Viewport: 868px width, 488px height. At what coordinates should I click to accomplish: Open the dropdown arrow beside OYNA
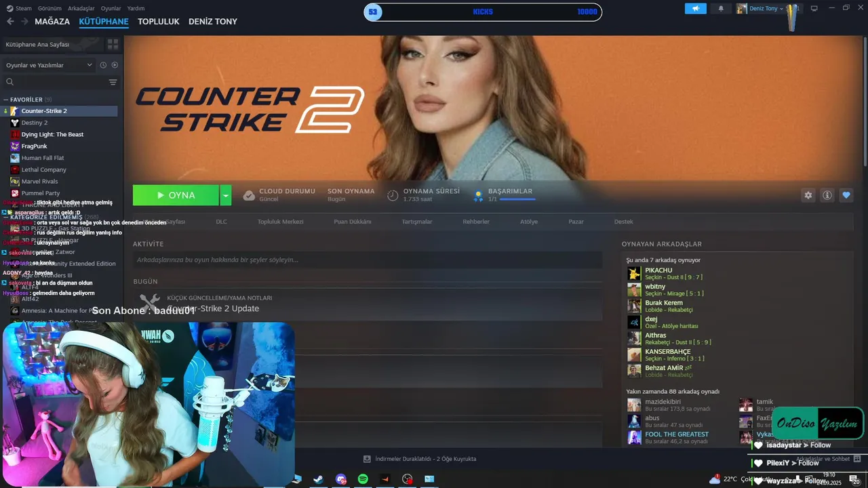226,195
